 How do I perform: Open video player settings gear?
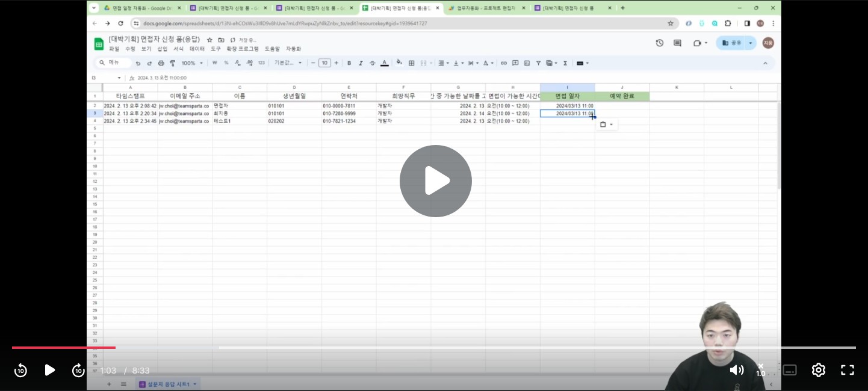pyautogui.click(x=818, y=370)
